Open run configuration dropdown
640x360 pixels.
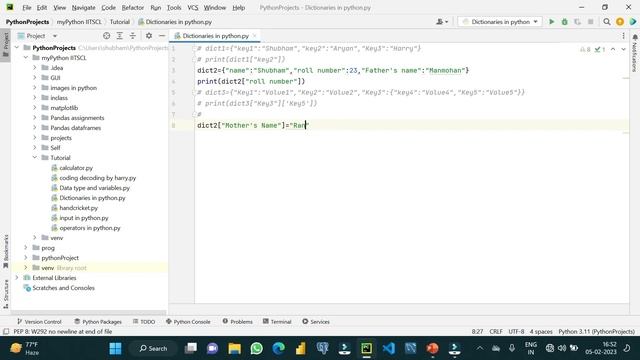(500, 22)
